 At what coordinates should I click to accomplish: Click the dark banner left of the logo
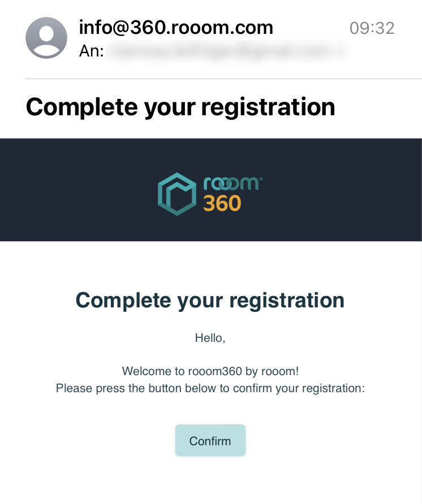coord(79,190)
